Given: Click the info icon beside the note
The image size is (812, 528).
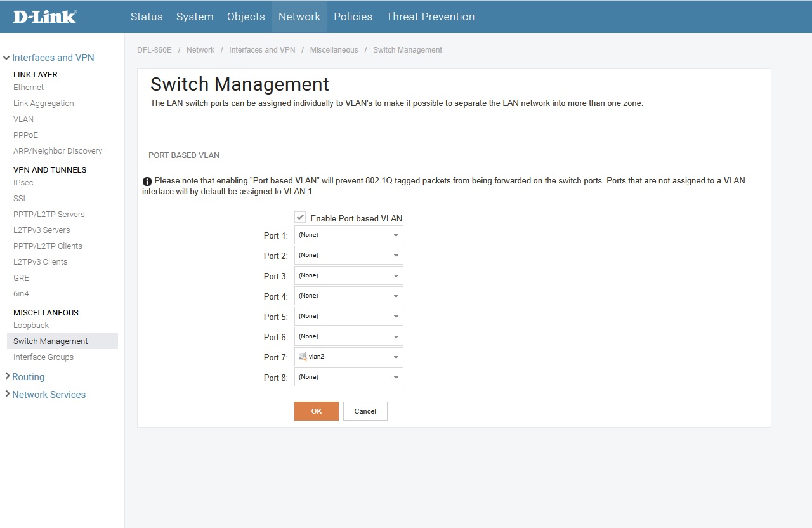Looking at the screenshot, I should [x=147, y=181].
